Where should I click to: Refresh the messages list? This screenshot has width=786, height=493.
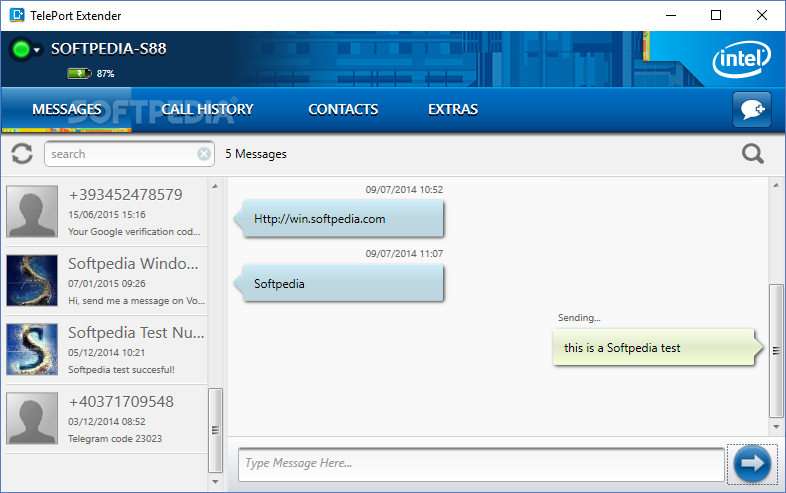pyautogui.click(x=22, y=154)
